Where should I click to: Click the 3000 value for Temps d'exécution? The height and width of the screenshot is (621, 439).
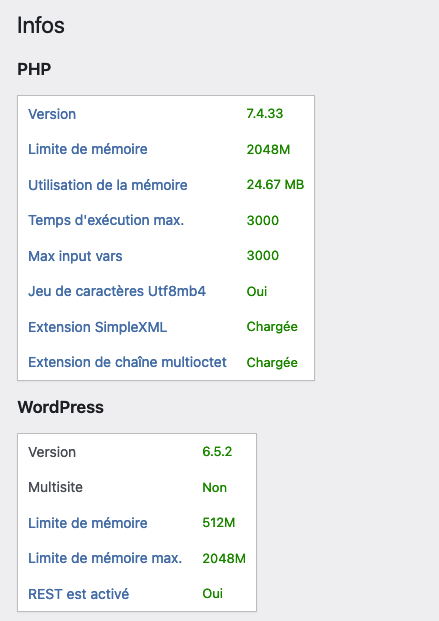(263, 220)
